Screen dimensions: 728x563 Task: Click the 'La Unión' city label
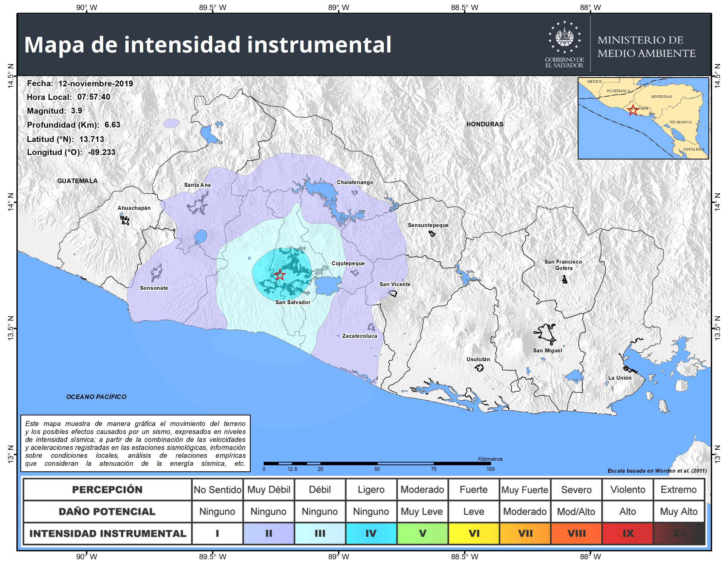click(x=620, y=378)
